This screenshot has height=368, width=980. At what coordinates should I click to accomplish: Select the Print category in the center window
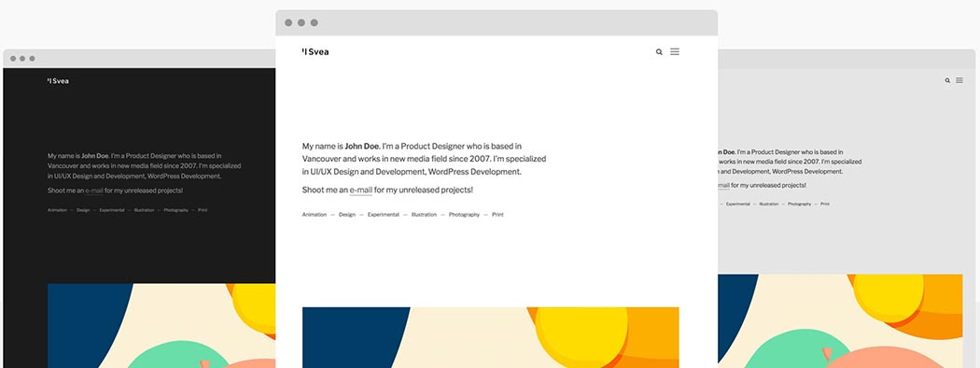[497, 215]
